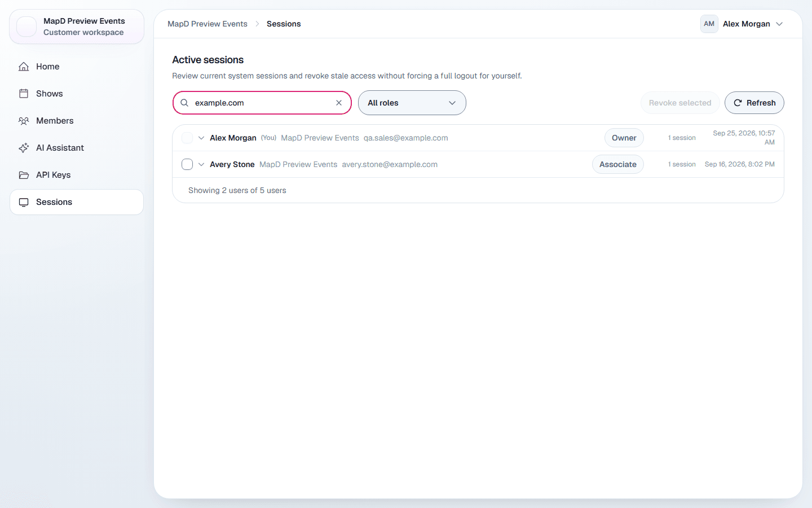Viewport: 812px width, 508px height.
Task: Click the AI Assistant sparkle icon
Action: click(x=24, y=148)
